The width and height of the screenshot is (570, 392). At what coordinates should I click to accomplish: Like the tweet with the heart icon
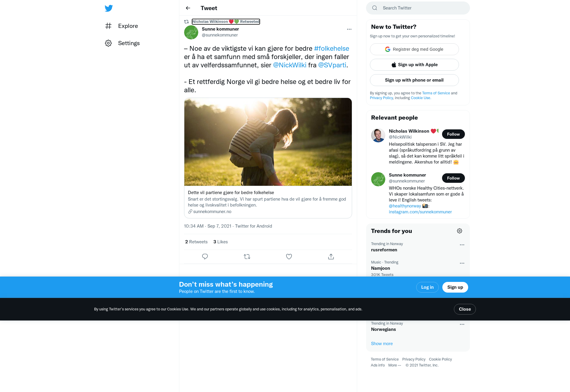(289, 257)
